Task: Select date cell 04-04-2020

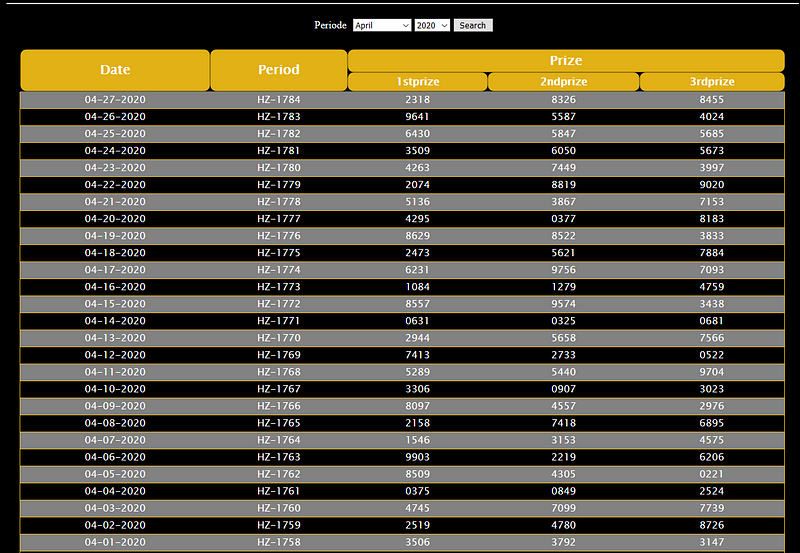Action: [x=115, y=491]
